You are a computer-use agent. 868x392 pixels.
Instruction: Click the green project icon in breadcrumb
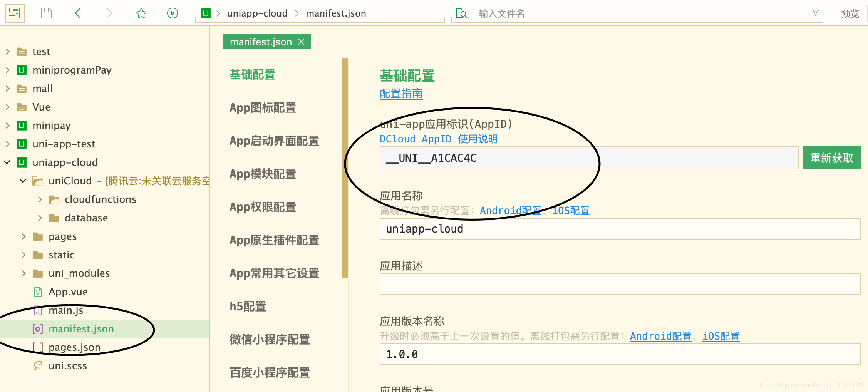point(206,13)
